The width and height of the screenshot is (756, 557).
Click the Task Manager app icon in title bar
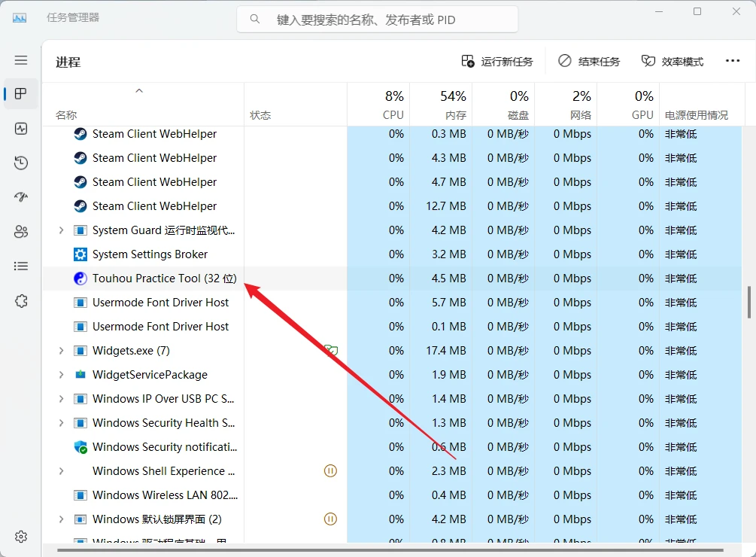click(x=20, y=18)
